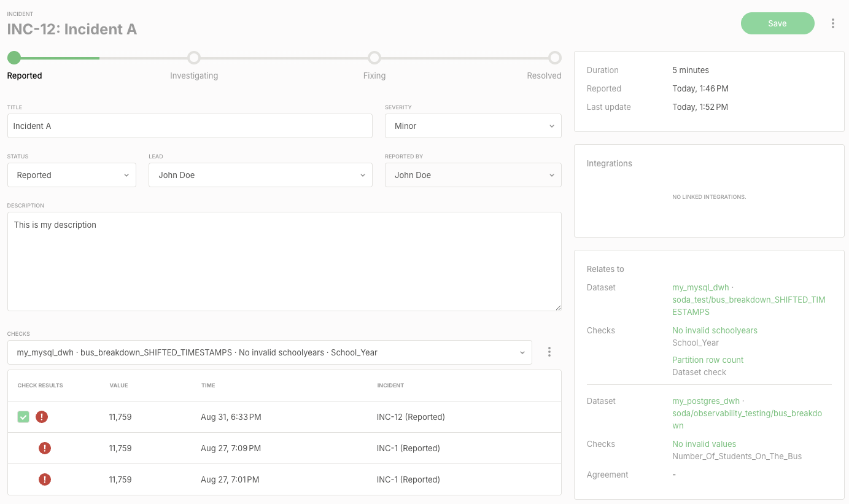Image resolution: width=849 pixels, height=504 pixels.
Task: Click the red fail icon for Aug 31 result
Action: click(42, 417)
